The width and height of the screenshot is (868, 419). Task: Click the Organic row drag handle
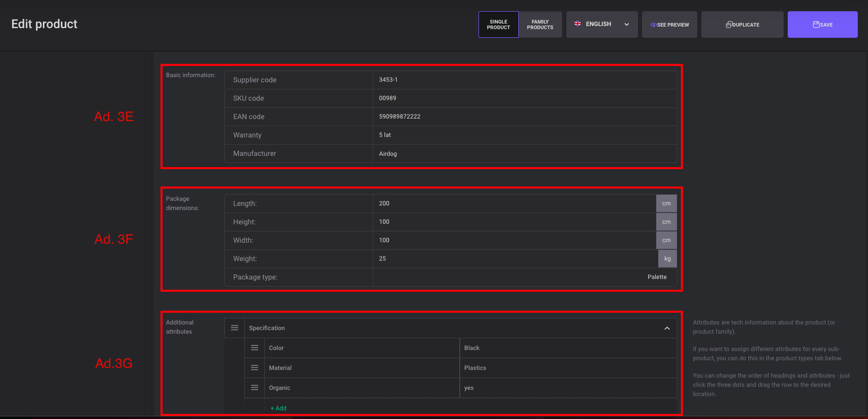(x=255, y=388)
